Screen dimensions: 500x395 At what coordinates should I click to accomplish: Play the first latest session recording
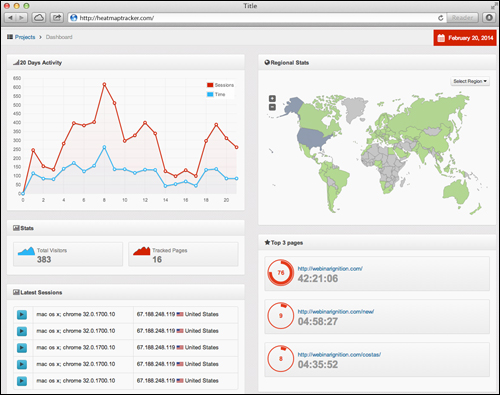pyautogui.click(x=22, y=315)
